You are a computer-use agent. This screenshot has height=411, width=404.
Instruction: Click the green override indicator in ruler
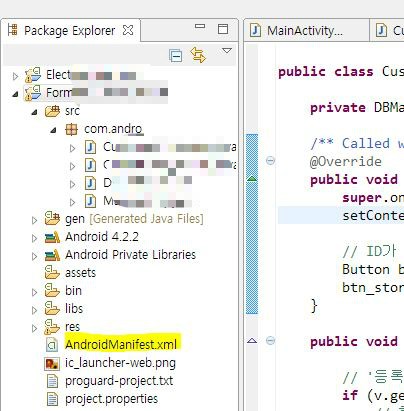(252, 179)
